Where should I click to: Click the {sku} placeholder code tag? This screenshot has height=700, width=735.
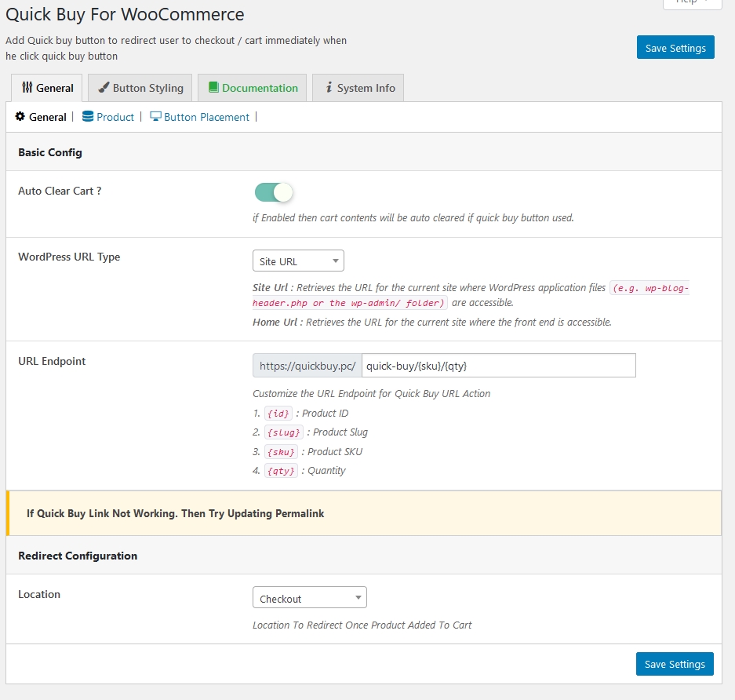click(281, 451)
